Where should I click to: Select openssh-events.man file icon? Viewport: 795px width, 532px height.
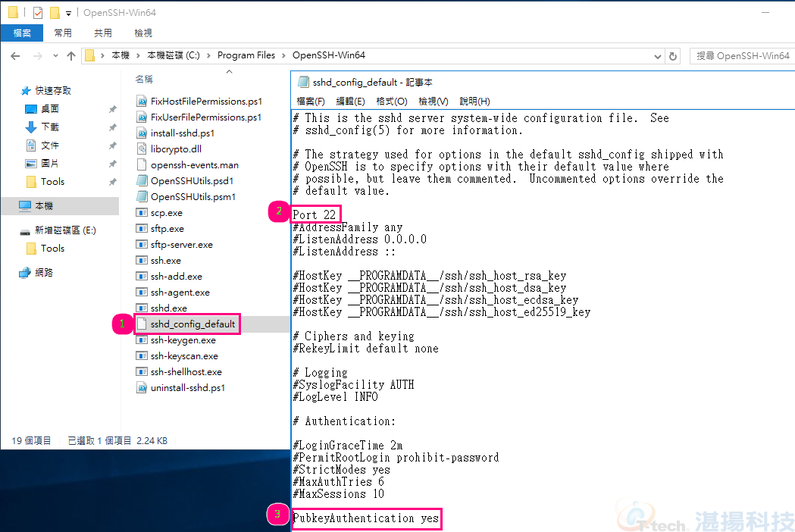pyautogui.click(x=142, y=164)
